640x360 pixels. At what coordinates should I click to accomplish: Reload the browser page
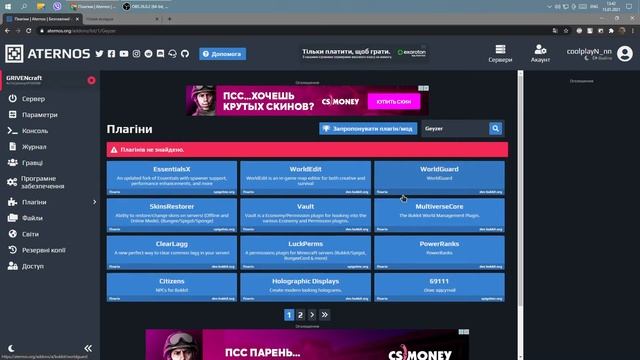pyautogui.click(x=29, y=31)
